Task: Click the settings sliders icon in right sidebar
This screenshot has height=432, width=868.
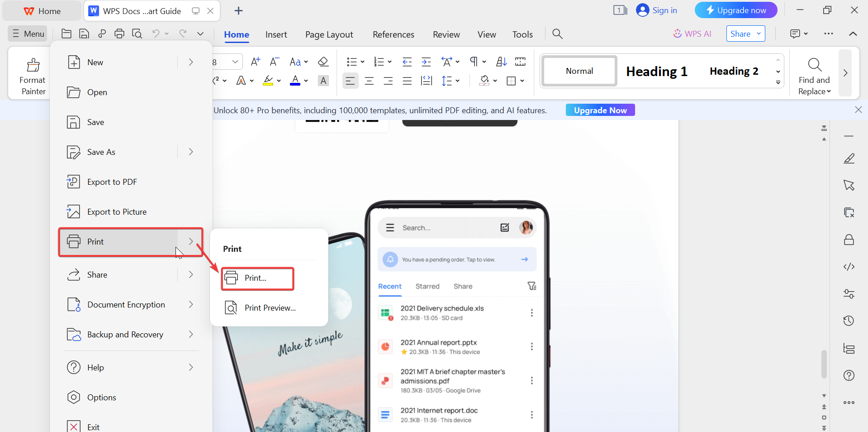Action: coord(849,294)
